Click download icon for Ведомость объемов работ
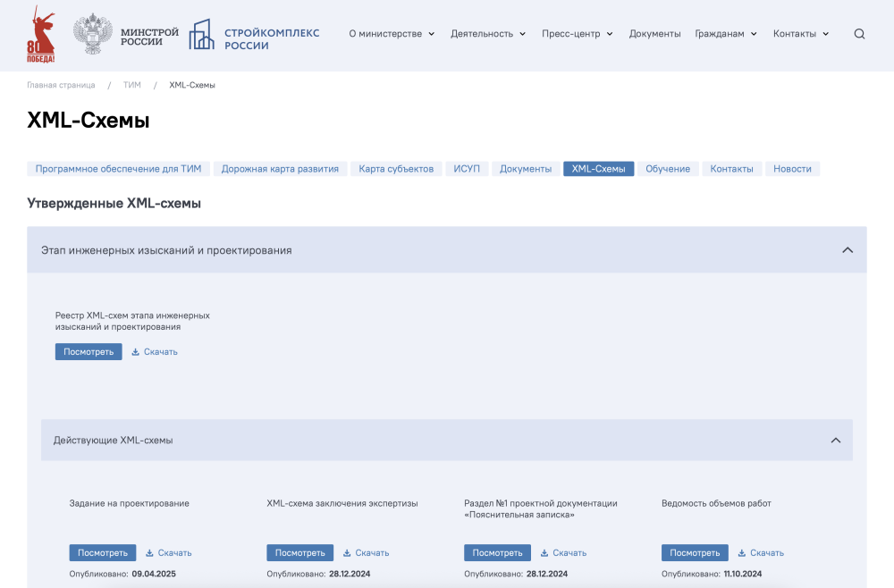894x588 pixels. pos(740,552)
